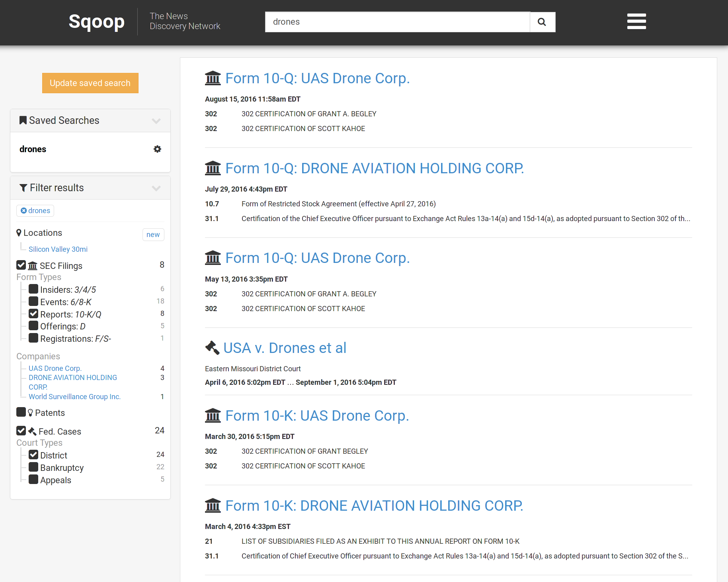Viewport: 728px width, 582px height.
Task: Click the bank icon beside Form 10-K: UAS Drone Corp.
Action: point(213,415)
